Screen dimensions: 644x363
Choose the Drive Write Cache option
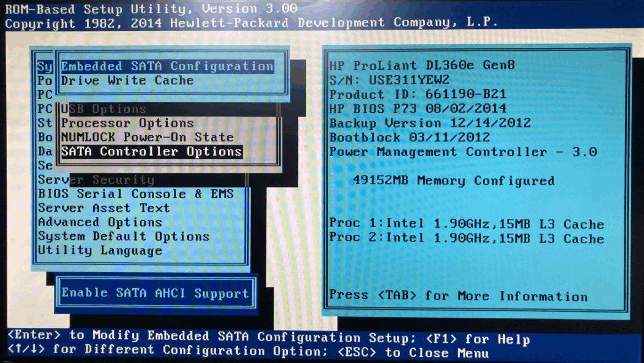pos(127,81)
